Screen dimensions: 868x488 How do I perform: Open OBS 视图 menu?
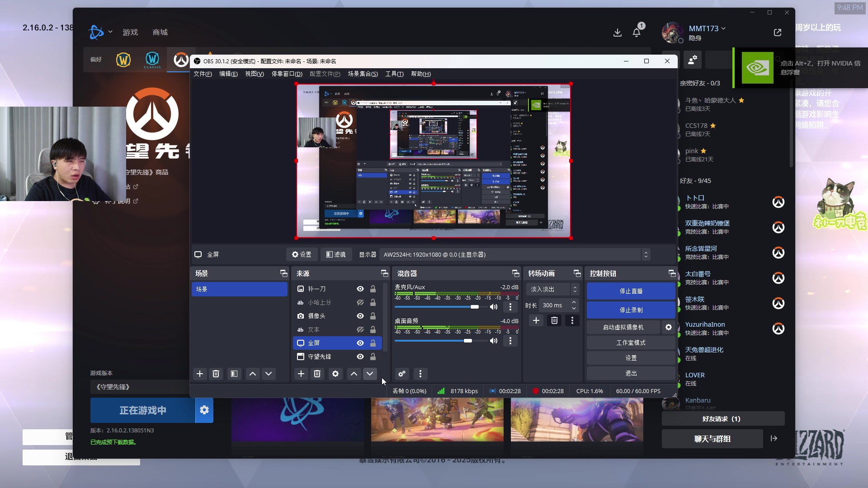pyautogui.click(x=255, y=74)
